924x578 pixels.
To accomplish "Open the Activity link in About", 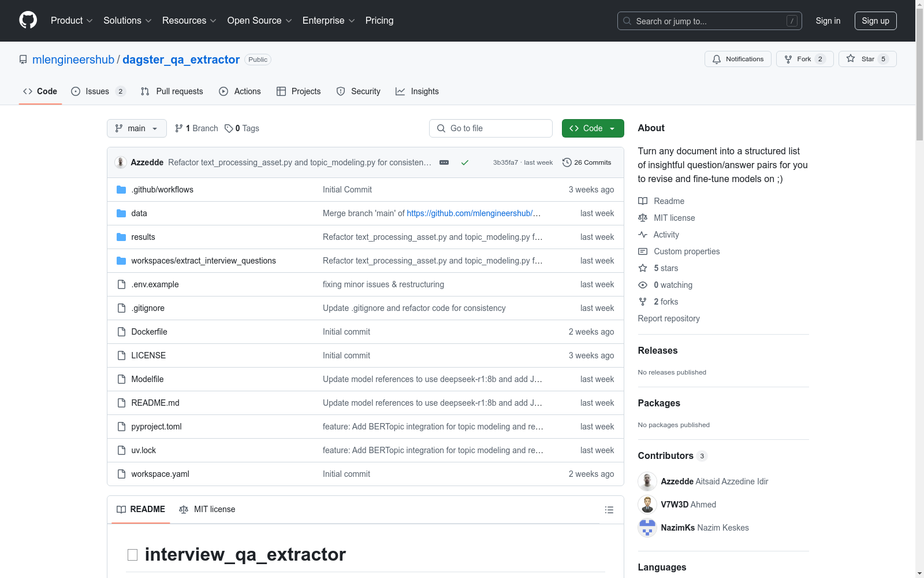I will click(658, 235).
